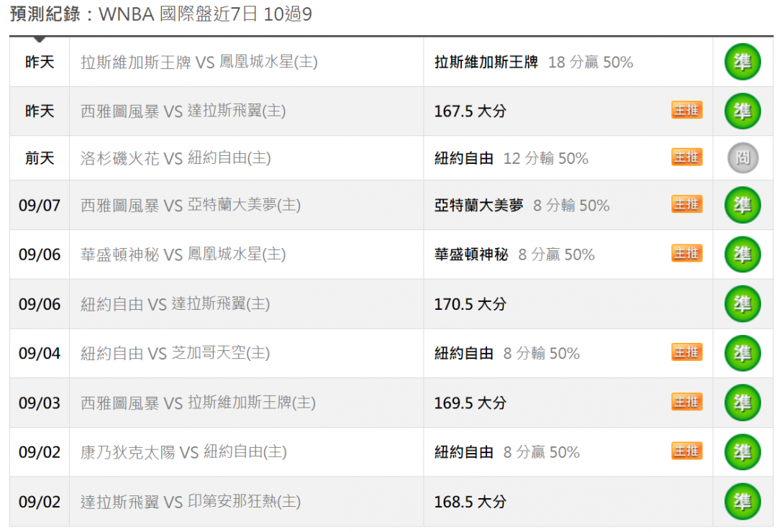
Task: Click the green 準 icon for 168.5 大分 row
Action: pos(742,501)
